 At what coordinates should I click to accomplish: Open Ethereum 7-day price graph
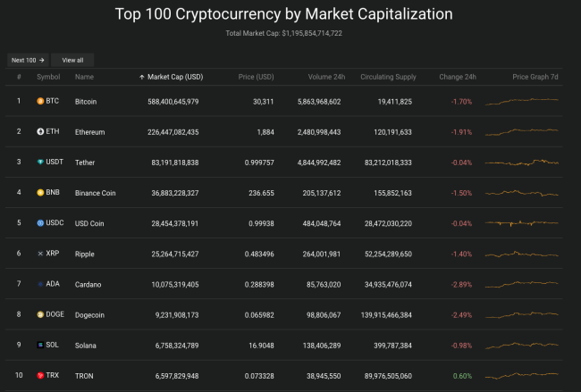(x=521, y=131)
